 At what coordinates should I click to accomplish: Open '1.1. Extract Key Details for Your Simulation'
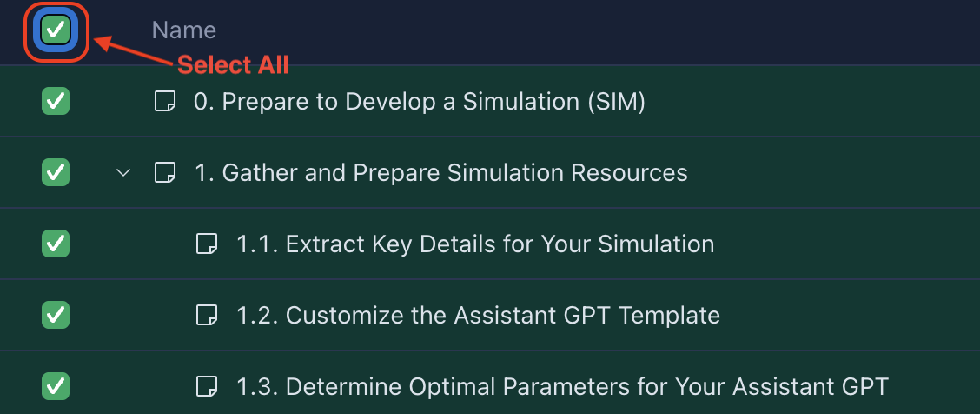coord(475,244)
